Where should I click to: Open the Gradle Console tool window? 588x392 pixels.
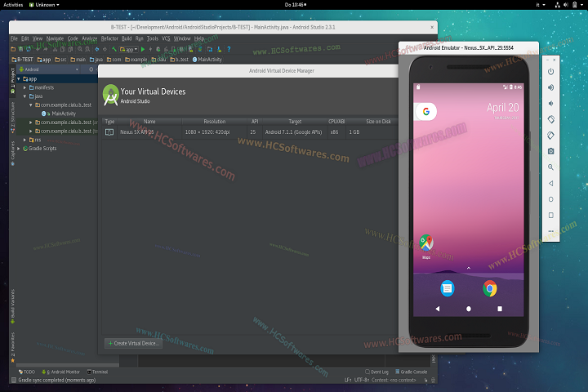(412, 372)
